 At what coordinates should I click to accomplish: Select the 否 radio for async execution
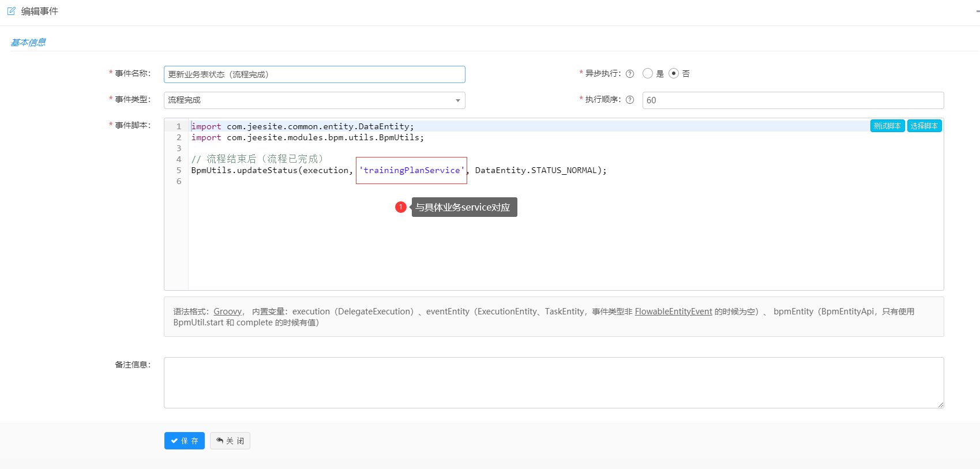(x=674, y=73)
